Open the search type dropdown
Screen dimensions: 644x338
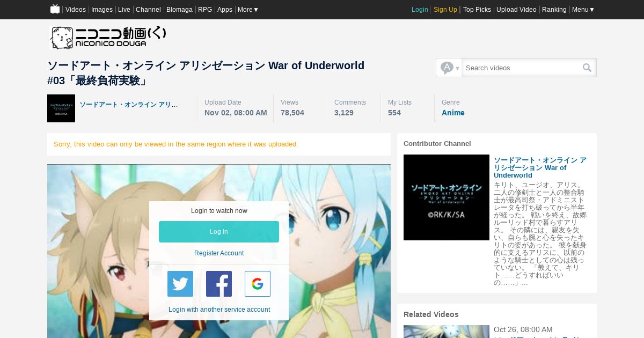(x=449, y=68)
